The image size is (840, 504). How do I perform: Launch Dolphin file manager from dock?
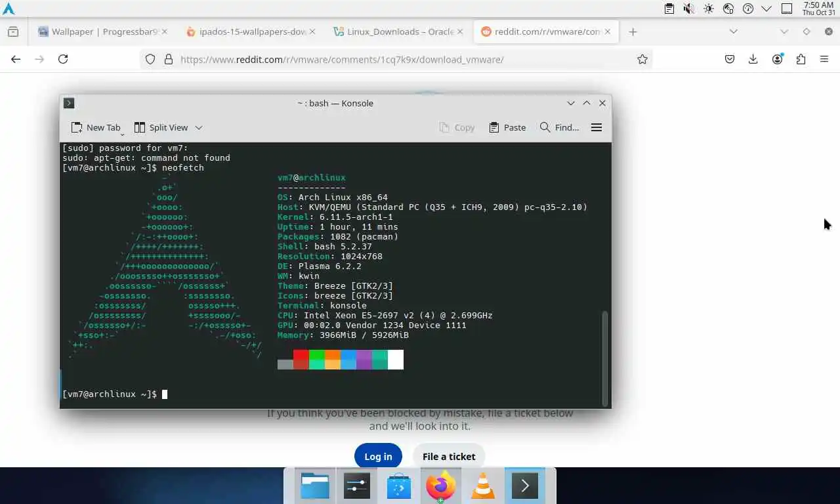(x=315, y=486)
